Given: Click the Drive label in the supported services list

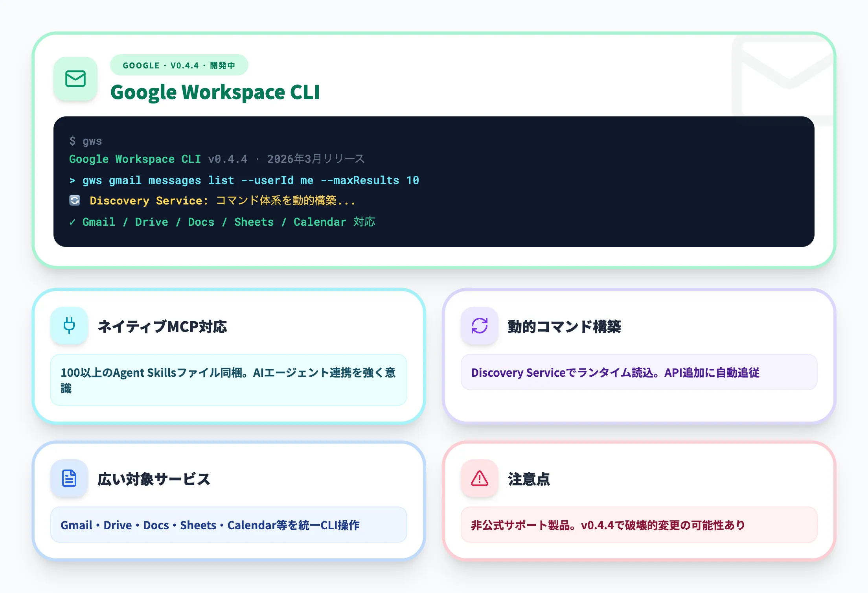Looking at the screenshot, I should point(151,222).
